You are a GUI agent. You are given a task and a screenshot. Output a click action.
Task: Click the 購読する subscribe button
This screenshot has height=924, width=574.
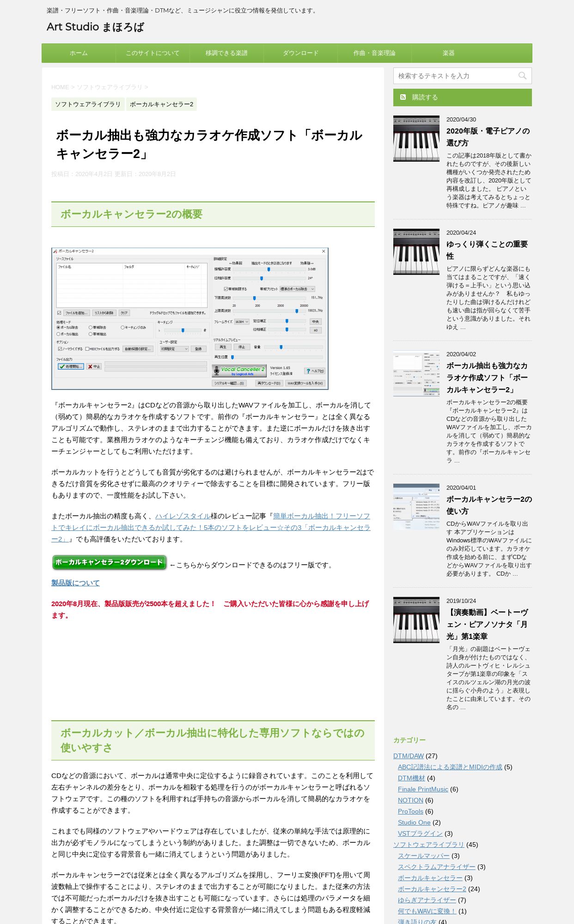point(463,97)
